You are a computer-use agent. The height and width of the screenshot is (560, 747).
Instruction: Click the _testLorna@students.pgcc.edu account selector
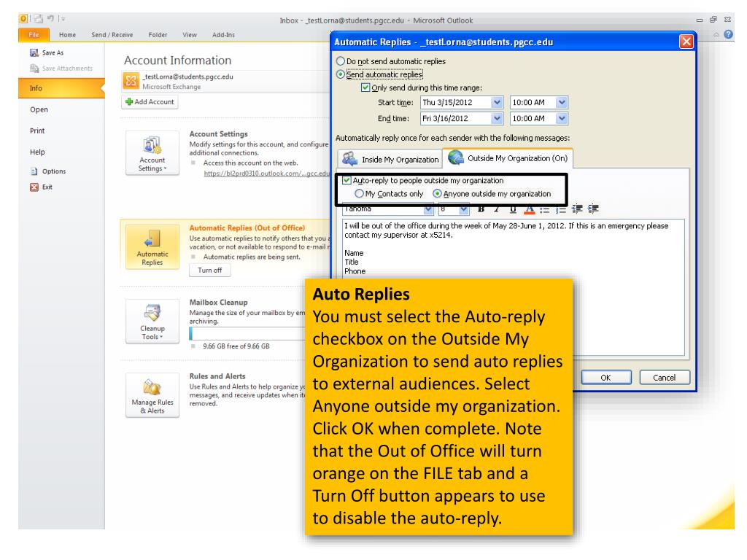226,81
